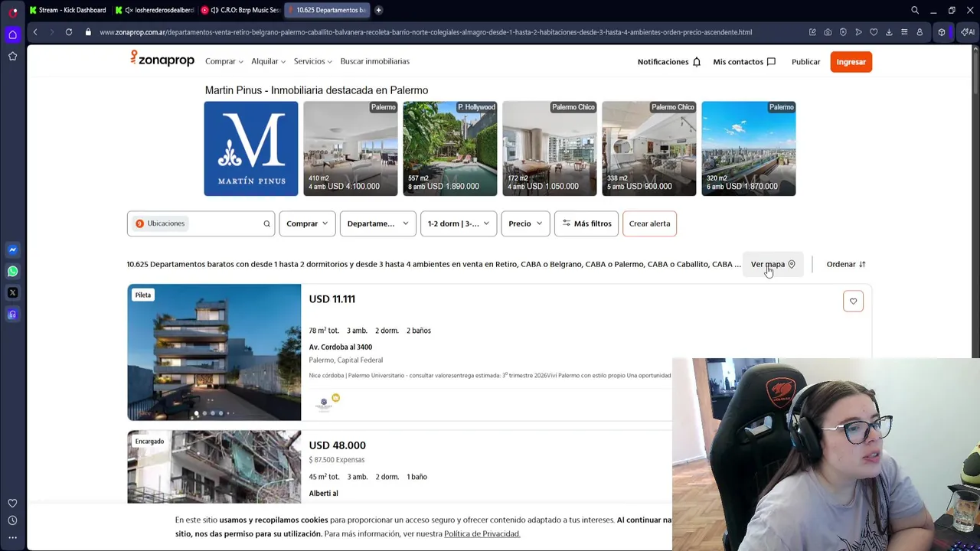This screenshot has width=980, height=551.
Task: Add page to bookmarks with toolbar heart
Action: [874, 32]
